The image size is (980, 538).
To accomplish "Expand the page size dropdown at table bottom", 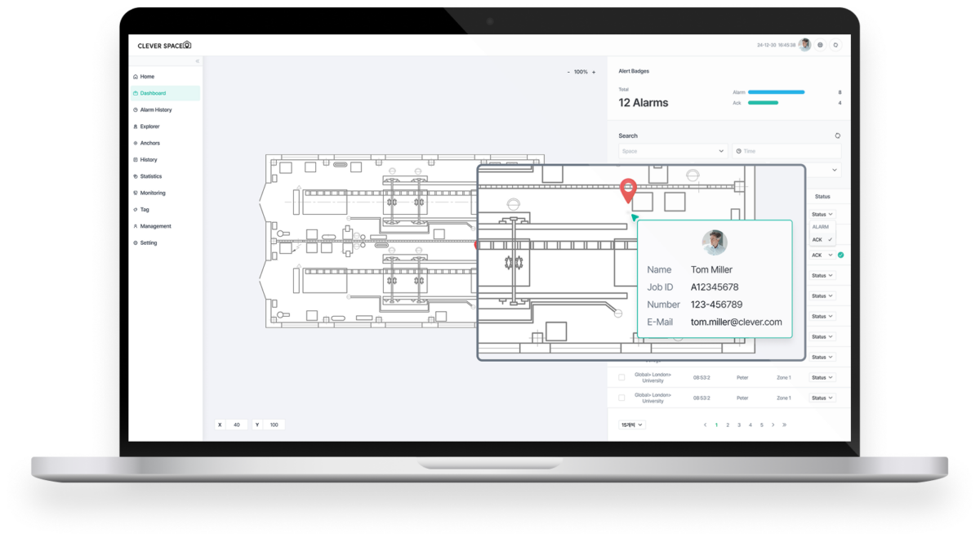I will click(632, 425).
